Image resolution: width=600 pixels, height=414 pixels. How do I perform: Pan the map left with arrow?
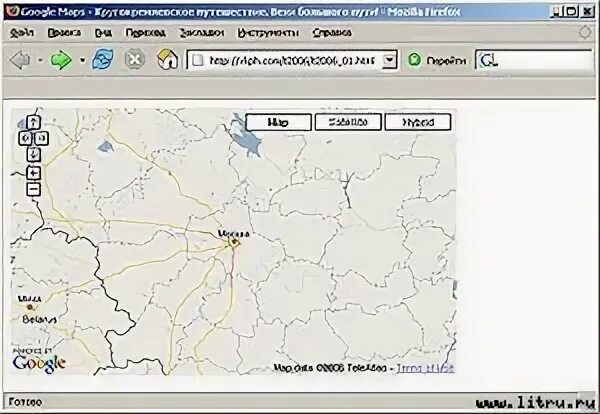pyautogui.click(x=26, y=138)
